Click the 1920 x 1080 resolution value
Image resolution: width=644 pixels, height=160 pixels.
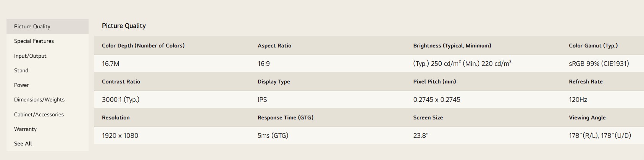(x=120, y=136)
